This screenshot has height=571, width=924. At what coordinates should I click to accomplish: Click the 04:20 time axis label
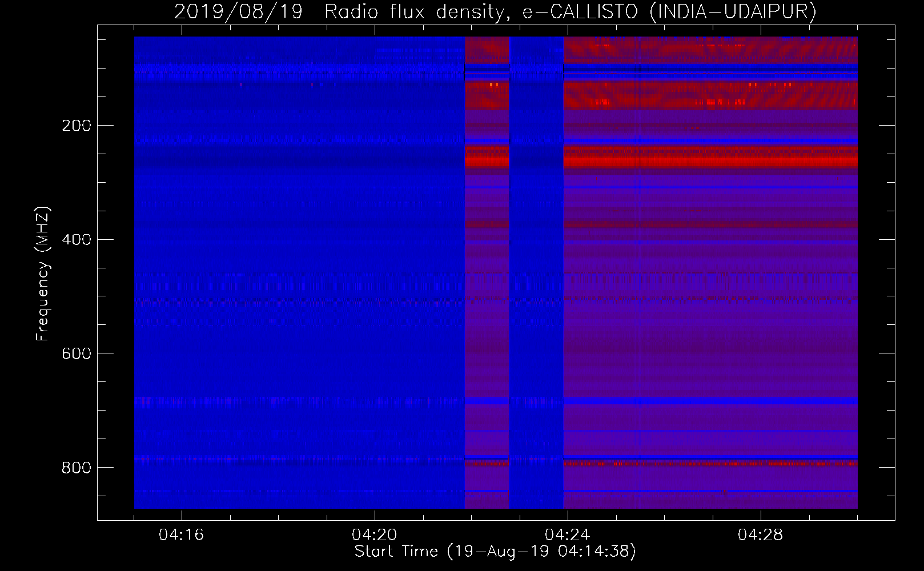375,535
